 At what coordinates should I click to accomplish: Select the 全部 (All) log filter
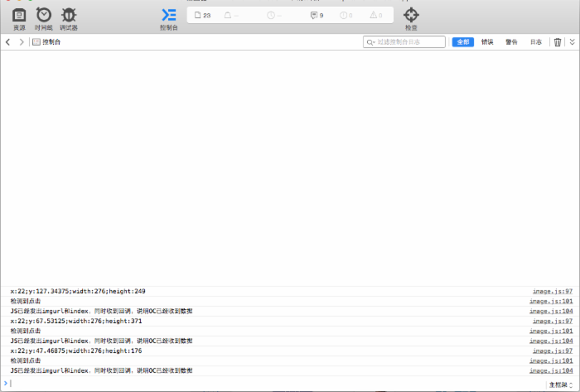point(462,42)
